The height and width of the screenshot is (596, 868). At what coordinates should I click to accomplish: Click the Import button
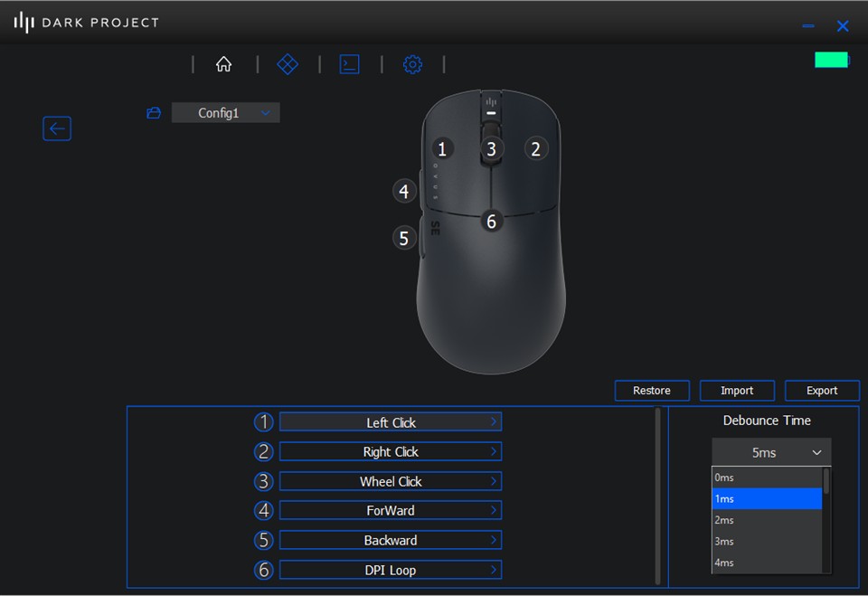click(x=736, y=391)
